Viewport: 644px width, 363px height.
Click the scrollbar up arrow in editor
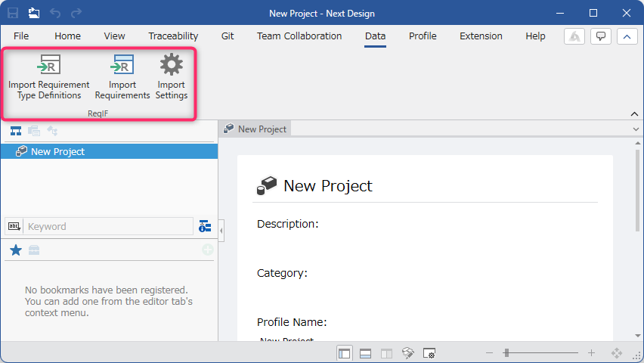pos(637,143)
